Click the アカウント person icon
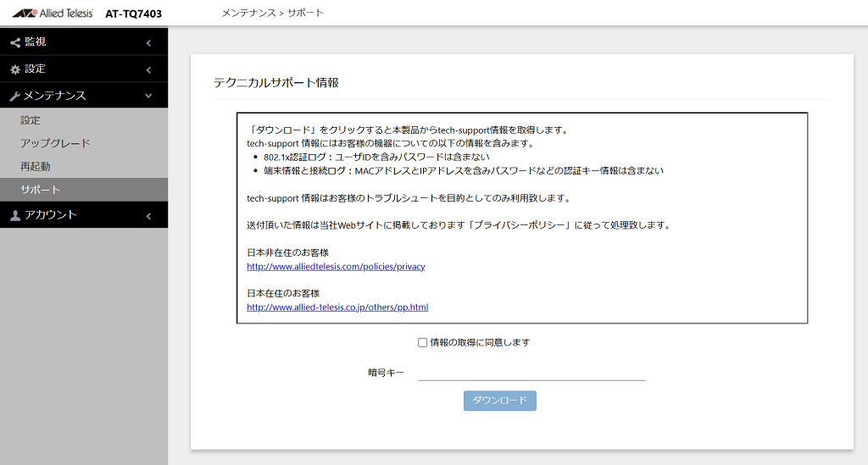 15,216
